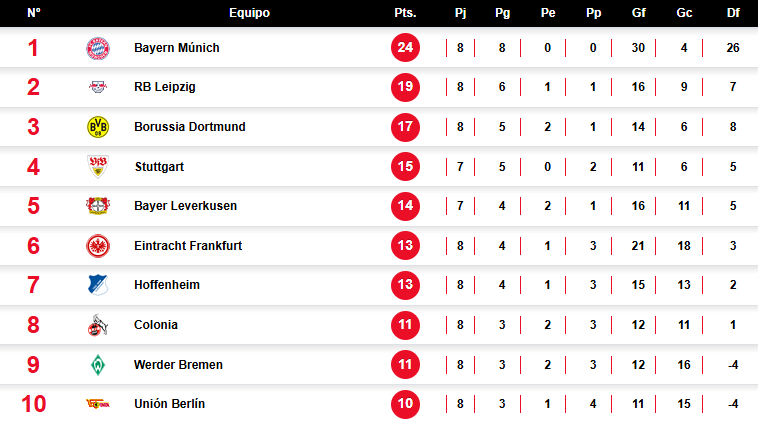The image size is (758, 421).
Task: Click the Unión Berlín club logo
Action: tap(97, 404)
